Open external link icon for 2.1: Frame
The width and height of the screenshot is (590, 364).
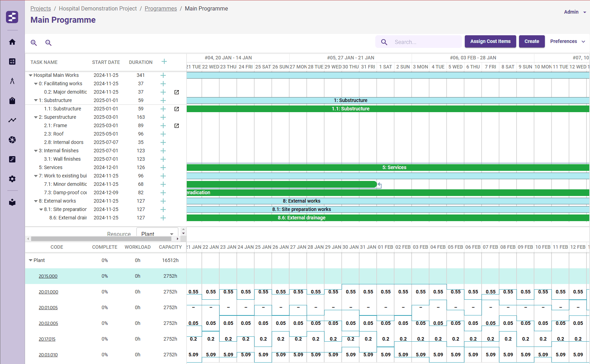coord(177,126)
